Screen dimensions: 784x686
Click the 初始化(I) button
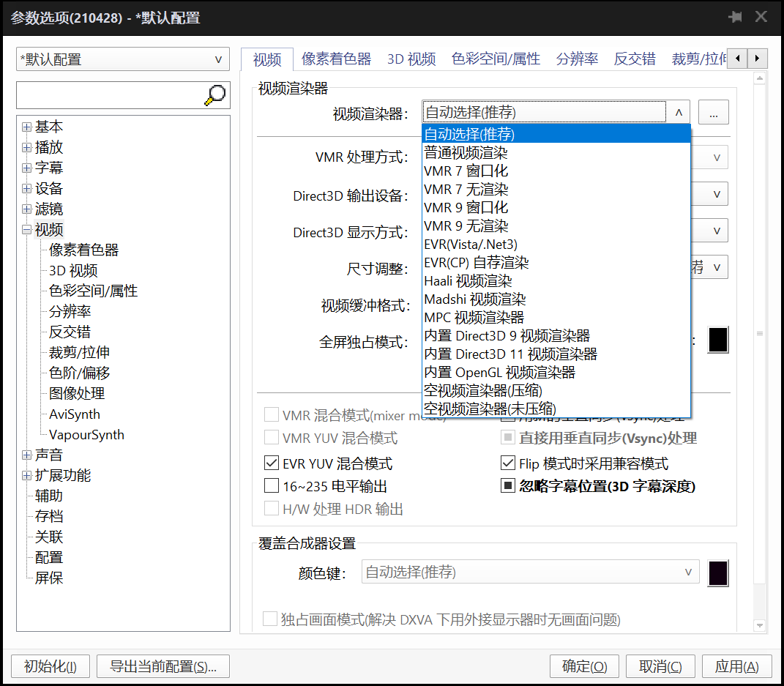click(51, 666)
